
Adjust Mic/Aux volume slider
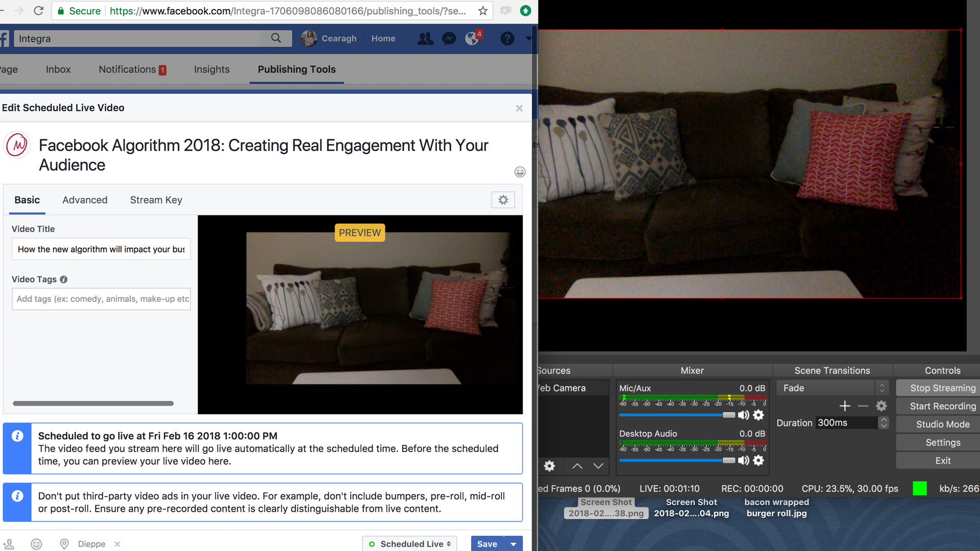(x=677, y=415)
